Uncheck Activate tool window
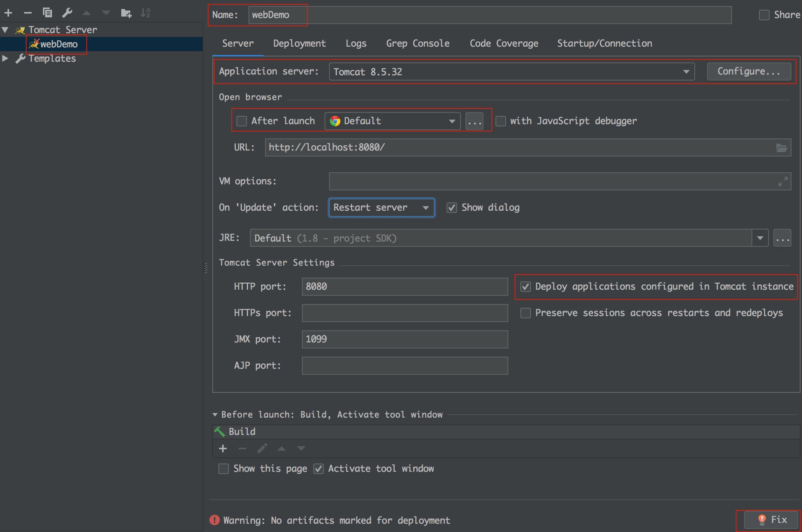The width and height of the screenshot is (802, 532). pos(319,469)
